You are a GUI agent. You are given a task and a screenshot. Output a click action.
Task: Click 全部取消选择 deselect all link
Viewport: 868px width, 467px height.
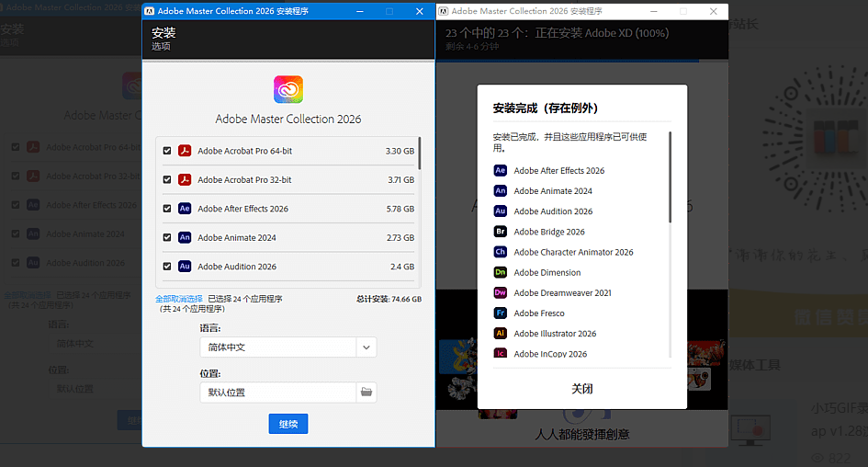[x=179, y=299]
